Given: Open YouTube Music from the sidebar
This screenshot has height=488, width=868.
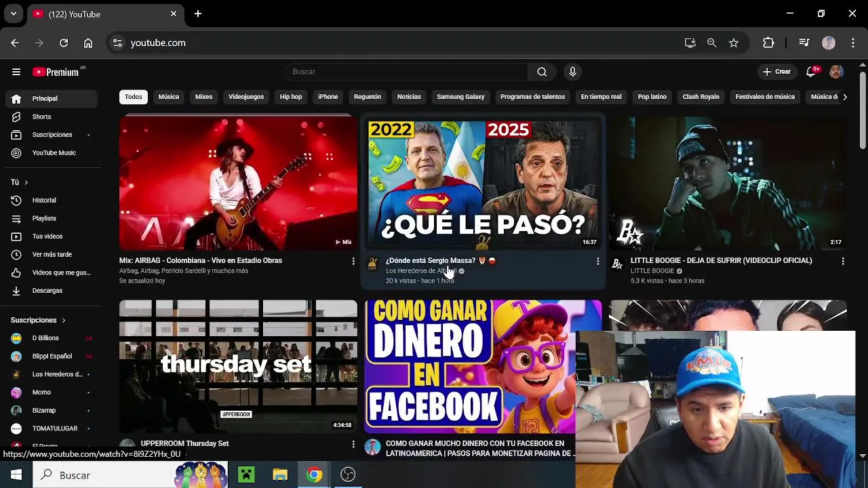Looking at the screenshot, I should (x=52, y=152).
